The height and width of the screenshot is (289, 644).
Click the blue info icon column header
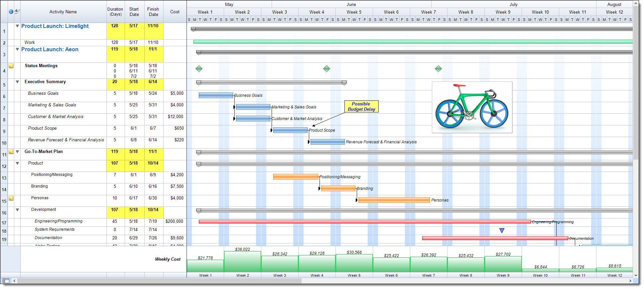click(x=11, y=12)
